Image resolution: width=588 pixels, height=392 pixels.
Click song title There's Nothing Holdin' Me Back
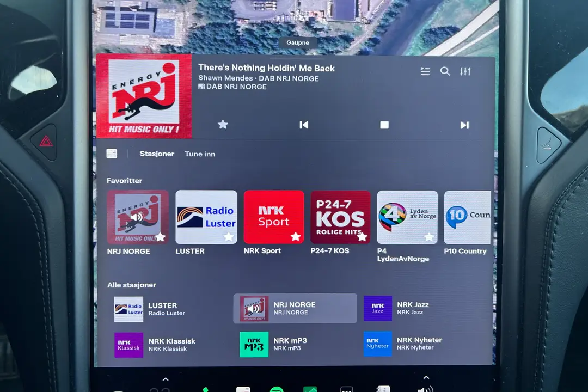tap(266, 68)
